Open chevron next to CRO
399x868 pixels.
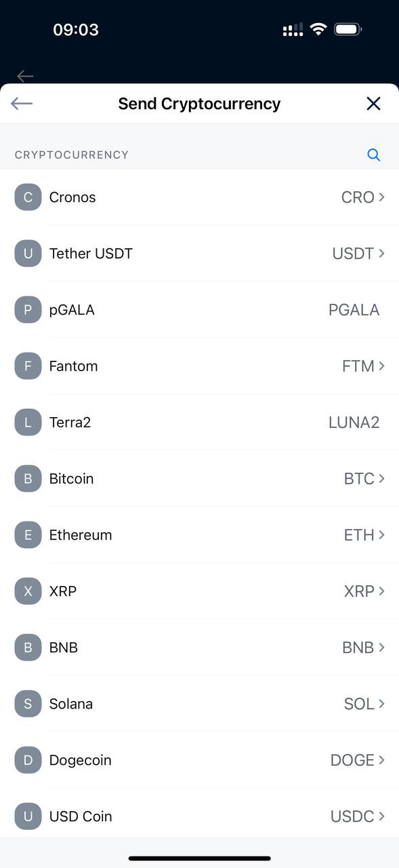pos(382,197)
